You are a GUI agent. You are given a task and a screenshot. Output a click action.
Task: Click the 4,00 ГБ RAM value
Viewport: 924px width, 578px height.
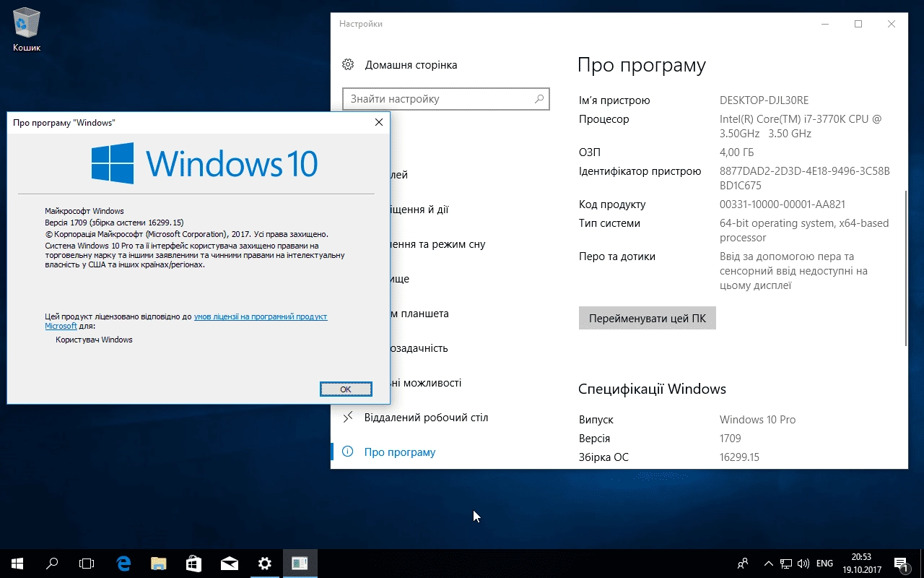[x=736, y=152]
